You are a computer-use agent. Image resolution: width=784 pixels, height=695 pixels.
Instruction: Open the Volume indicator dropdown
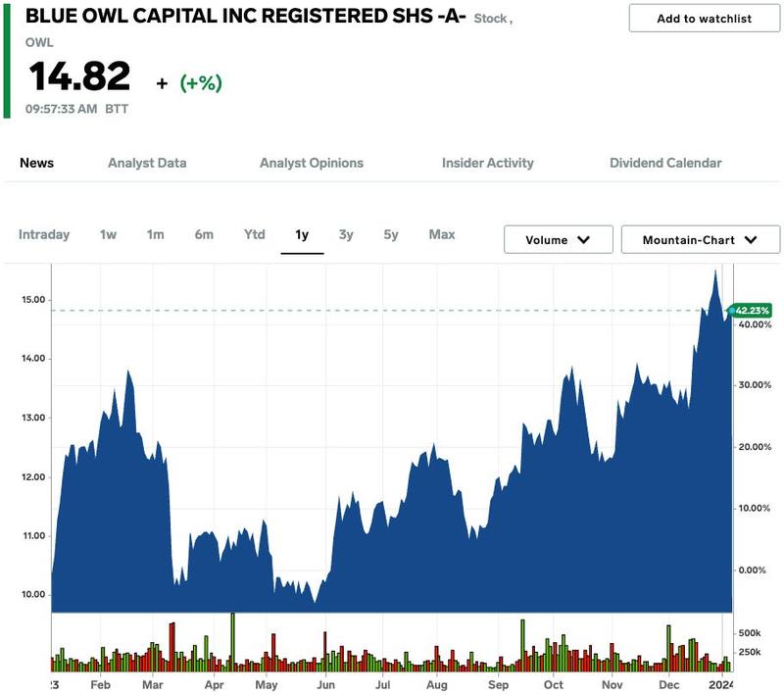point(558,239)
